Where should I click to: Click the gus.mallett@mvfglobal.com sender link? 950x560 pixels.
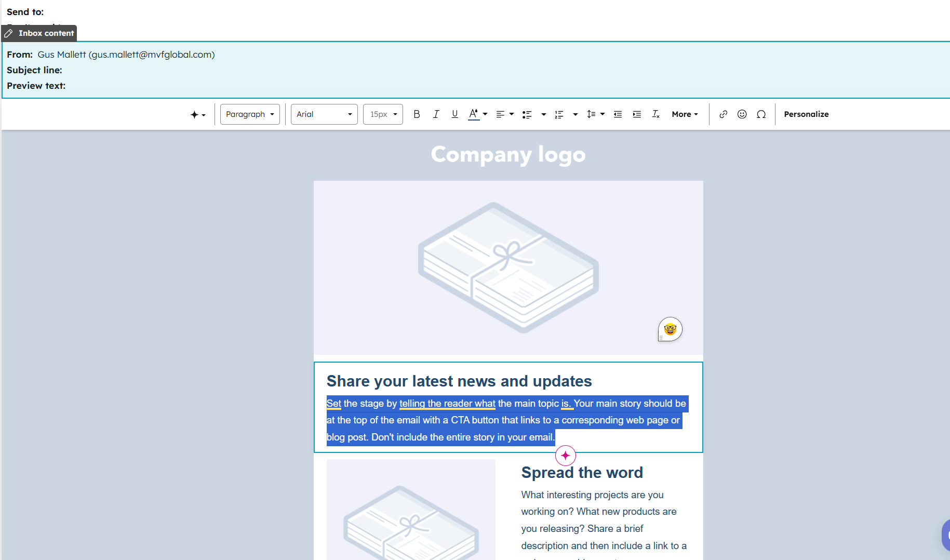(151, 54)
